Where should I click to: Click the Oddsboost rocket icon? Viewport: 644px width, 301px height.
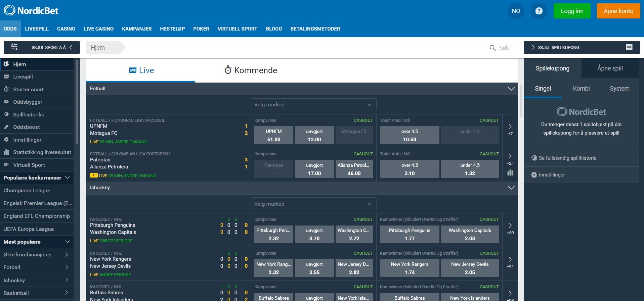click(x=6, y=127)
